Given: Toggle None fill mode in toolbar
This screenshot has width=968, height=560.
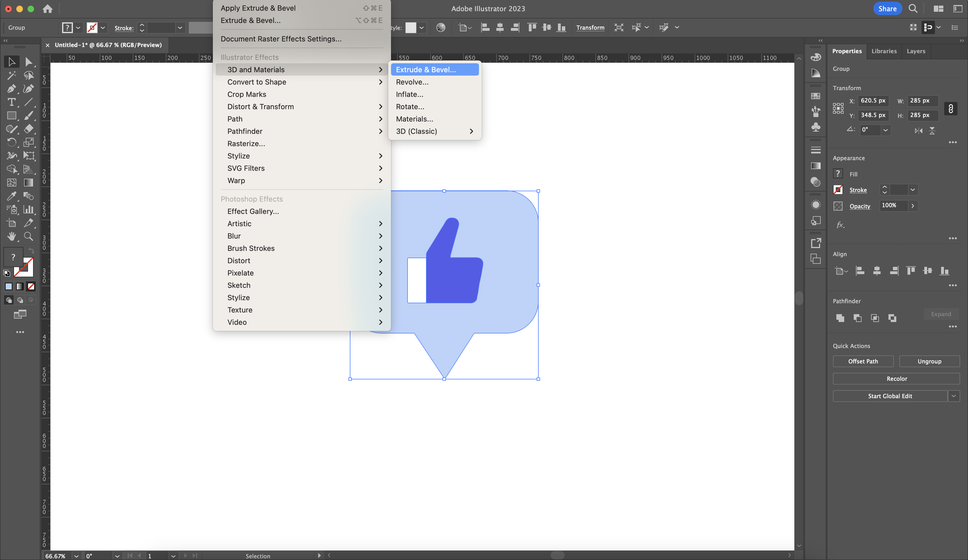Looking at the screenshot, I should point(31,286).
